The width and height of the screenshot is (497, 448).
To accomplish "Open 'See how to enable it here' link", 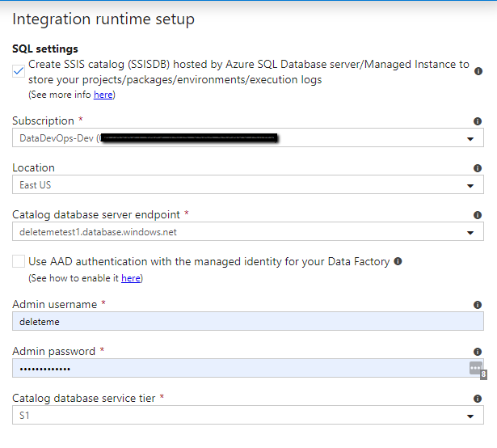I will point(130,278).
